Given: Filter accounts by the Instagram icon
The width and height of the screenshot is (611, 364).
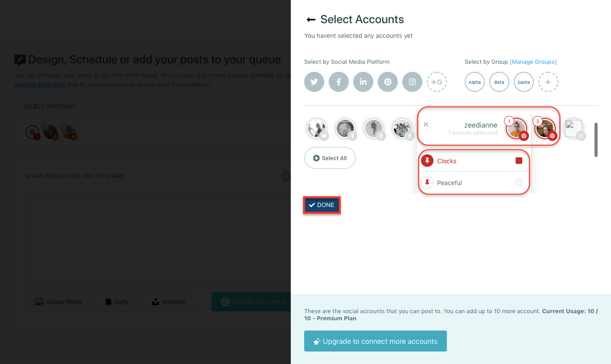Looking at the screenshot, I should 412,82.
